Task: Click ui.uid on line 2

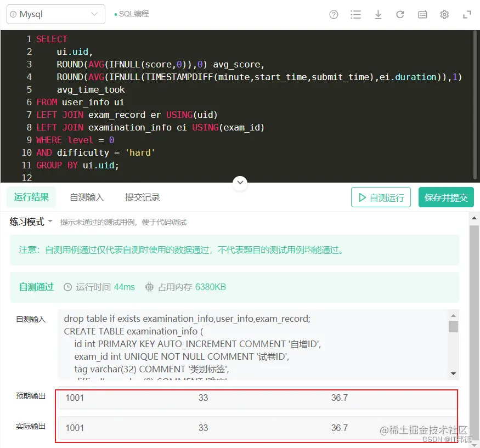Action: click(75, 52)
